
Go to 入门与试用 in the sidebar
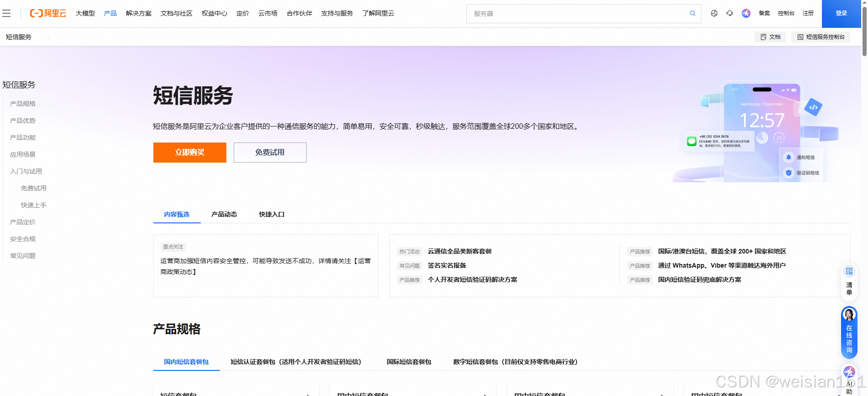coord(26,171)
